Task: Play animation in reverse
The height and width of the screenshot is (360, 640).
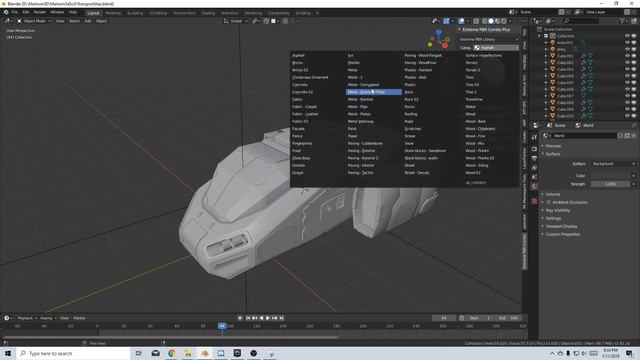Action: click(x=261, y=318)
